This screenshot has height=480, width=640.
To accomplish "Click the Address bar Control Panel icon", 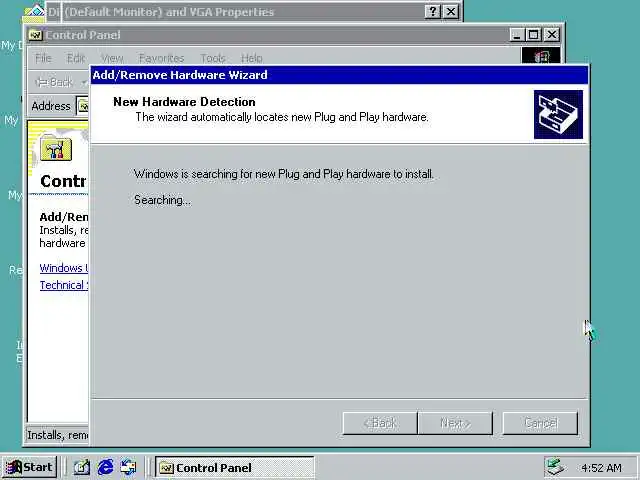I will (83, 107).
